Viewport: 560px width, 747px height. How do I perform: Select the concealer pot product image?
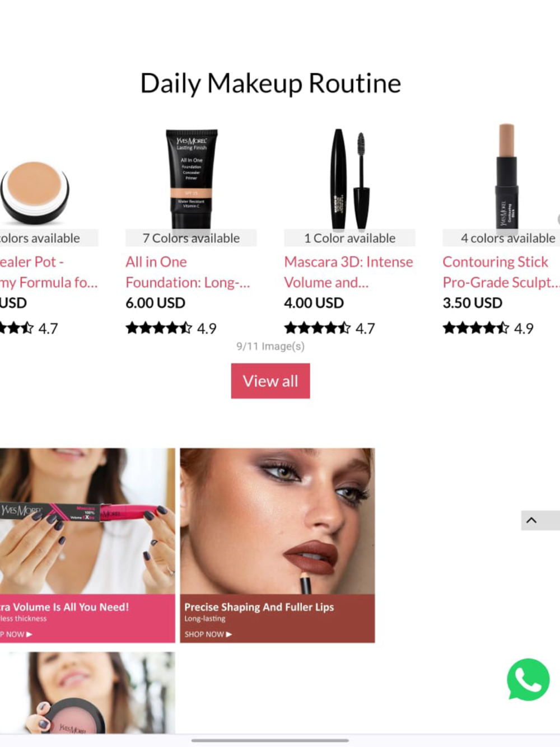[x=35, y=193]
